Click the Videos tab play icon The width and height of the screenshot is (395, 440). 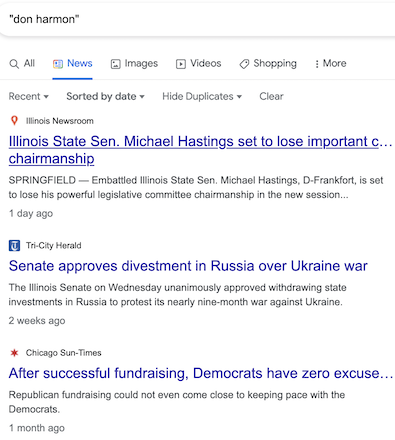click(x=181, y=64)
